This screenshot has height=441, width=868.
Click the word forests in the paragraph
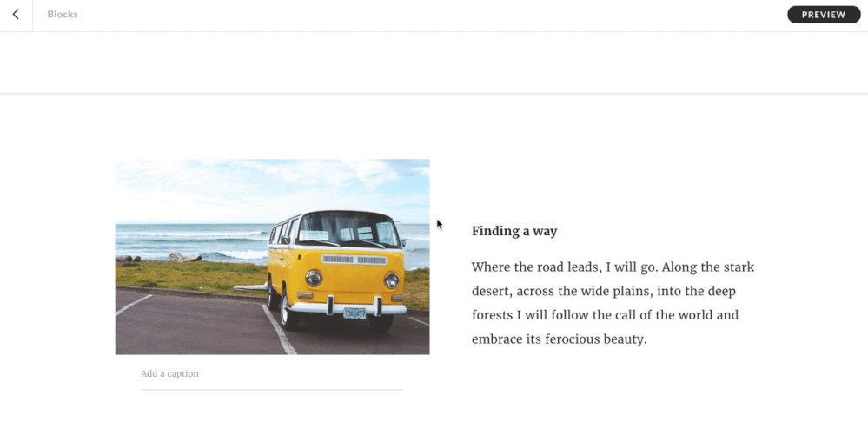pos(493,315)
